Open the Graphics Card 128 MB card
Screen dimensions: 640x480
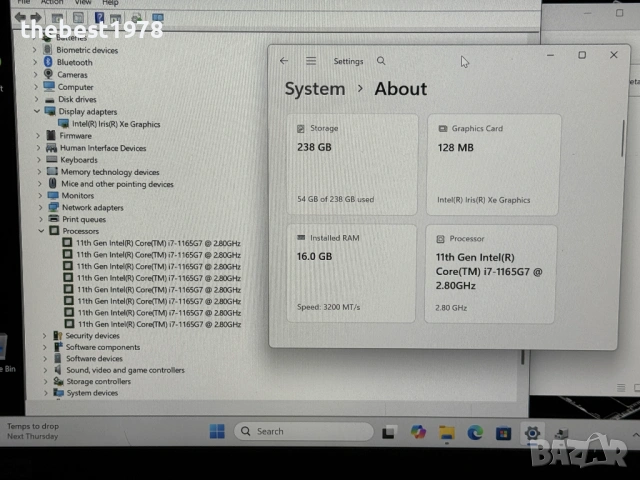pos(493,165)
